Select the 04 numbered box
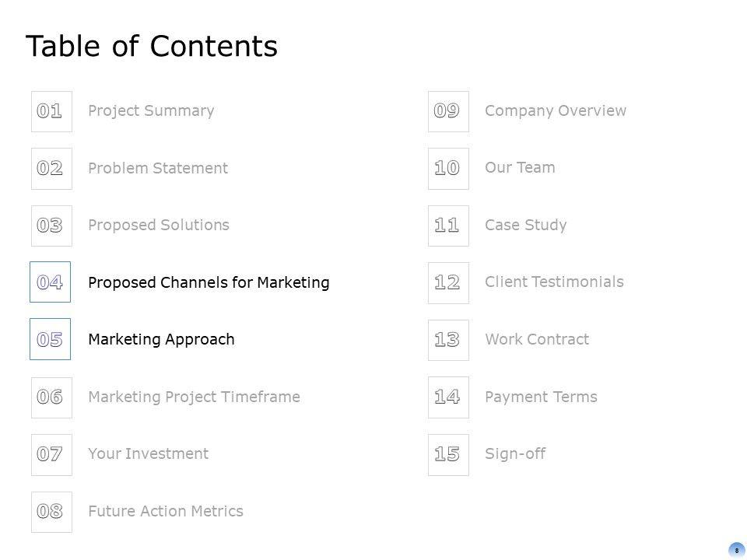 pos(51,282)
